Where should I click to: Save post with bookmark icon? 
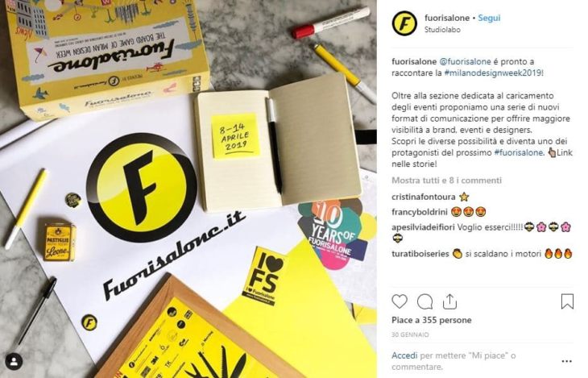click(567, 301)
